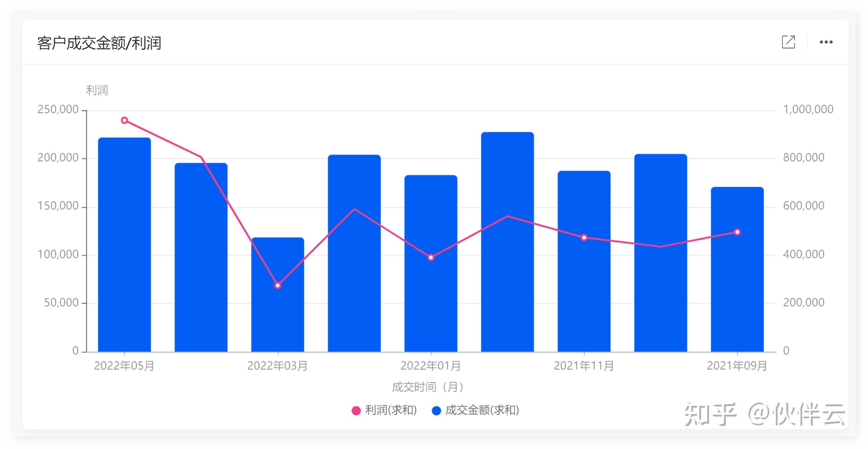
Task: Click profit line marker at 2022年03月
Action: point(278,285)
